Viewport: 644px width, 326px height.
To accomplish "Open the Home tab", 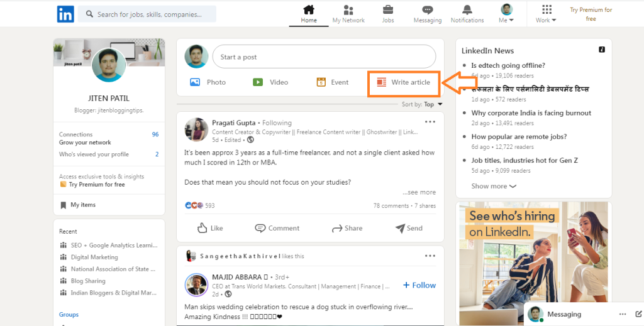I will [x=308, y=14].
